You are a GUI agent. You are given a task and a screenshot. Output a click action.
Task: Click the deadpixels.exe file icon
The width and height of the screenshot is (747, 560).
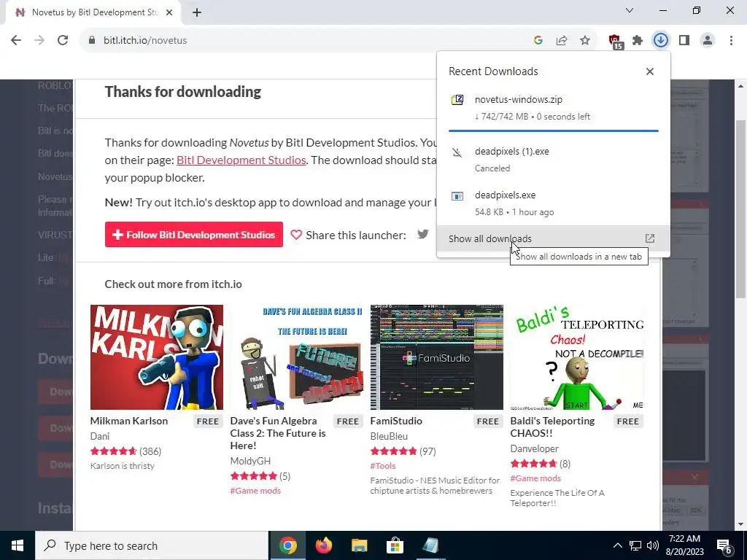point(457,195)
